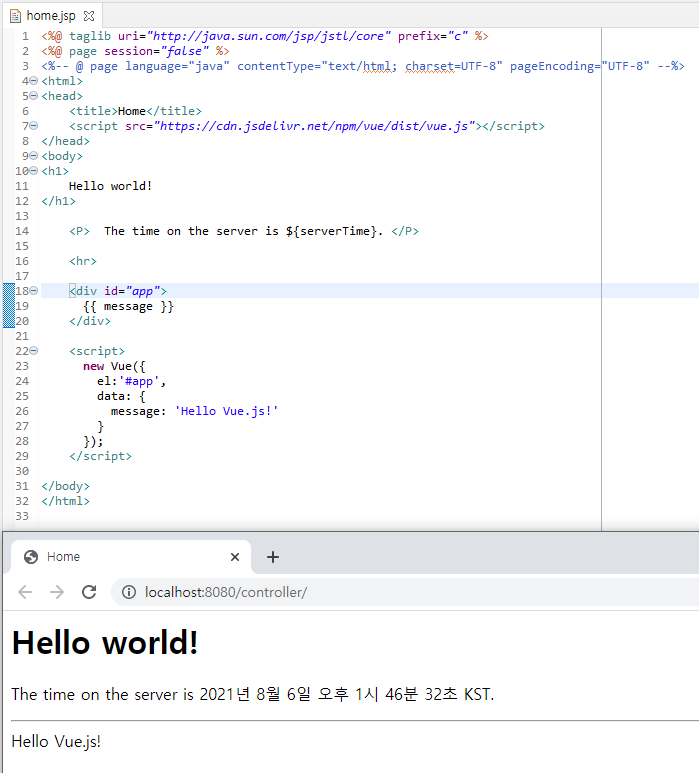Click the globe favicon on Home tab
The width and height of the screenshot is (699, 773).
[31, 557]
